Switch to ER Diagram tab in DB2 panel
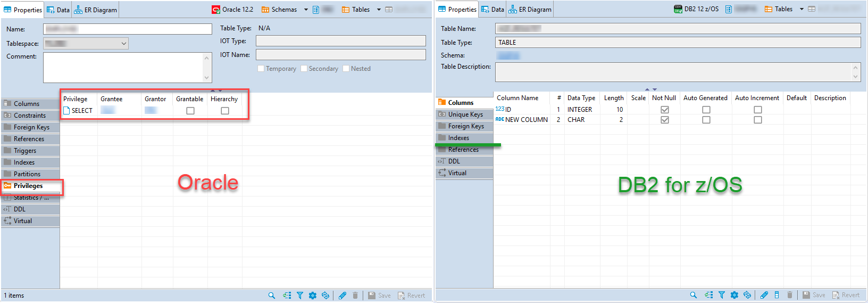Viewport: 868px width, 303px height. 530,9
